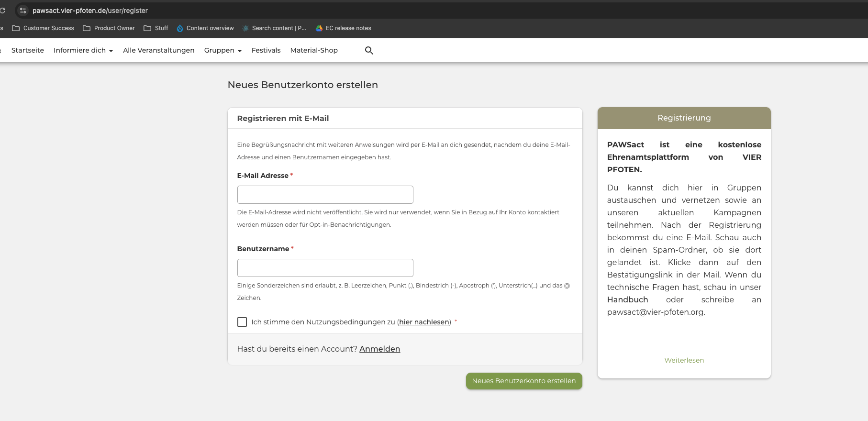Open site information icon in address bar
This screenshot has width=868, height=421.
23,11
